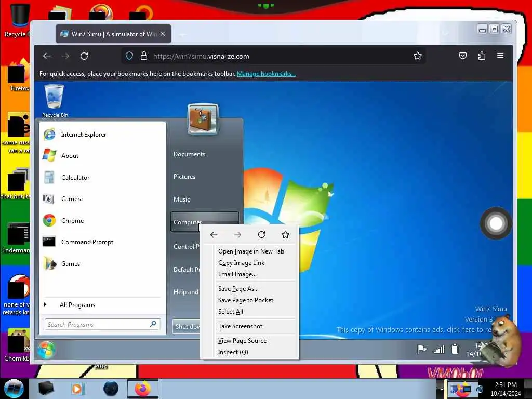532x399 pixels.
Task: Open Computer in the Start menu
Action: coord(188,222)
